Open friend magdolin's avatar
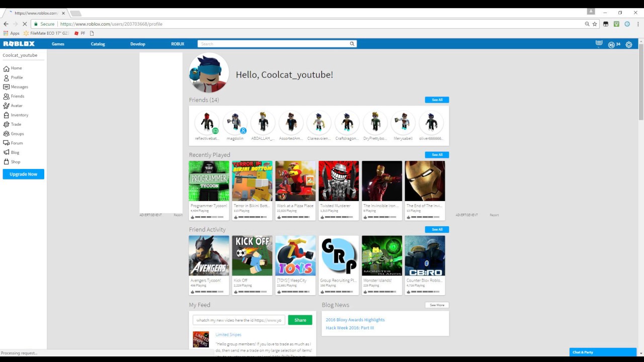Screen dimensions: 644x362 235,123
